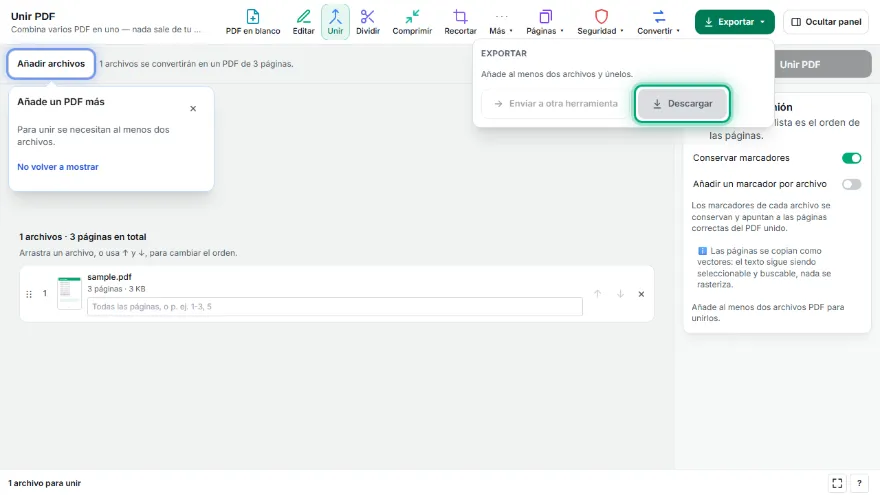The image size is (880, 495).
Task: Expand the Páginas dropdown
Action: pyautogui.click(x=545, y=22)
